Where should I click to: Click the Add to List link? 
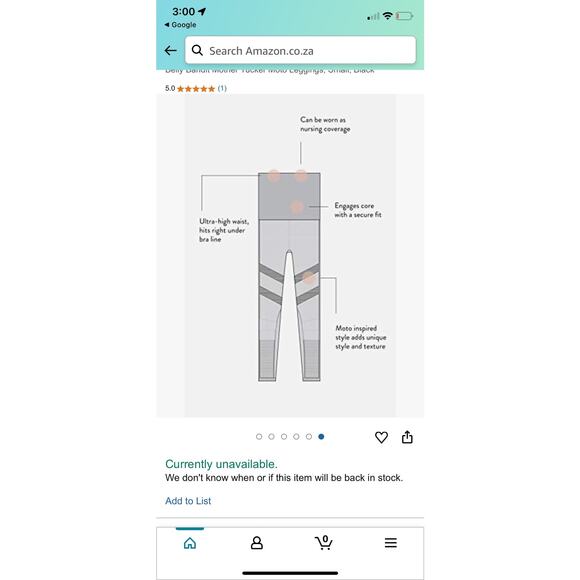(x=188, y=501)
